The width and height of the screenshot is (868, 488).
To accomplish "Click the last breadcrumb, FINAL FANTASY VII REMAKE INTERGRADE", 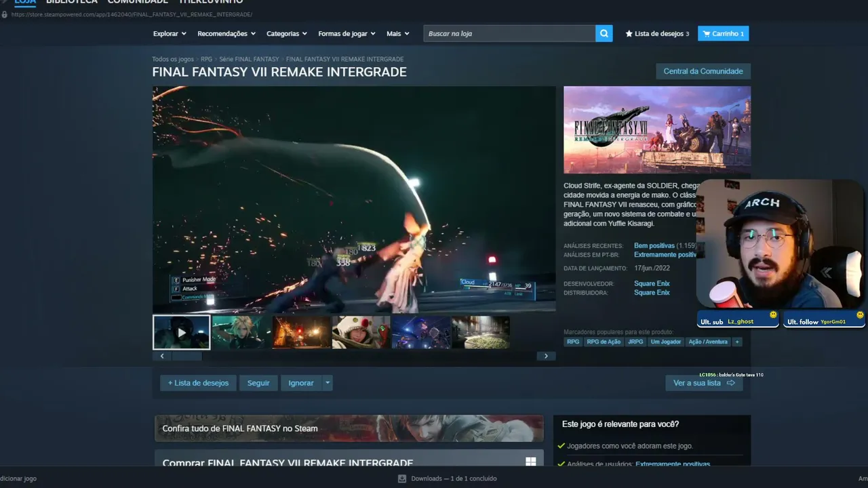I will click(x=344, y=60).
